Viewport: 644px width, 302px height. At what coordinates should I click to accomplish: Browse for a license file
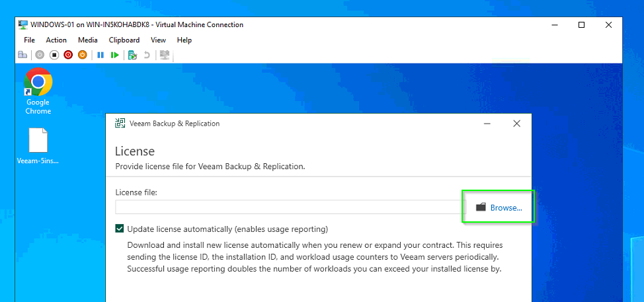pos(499,208)
